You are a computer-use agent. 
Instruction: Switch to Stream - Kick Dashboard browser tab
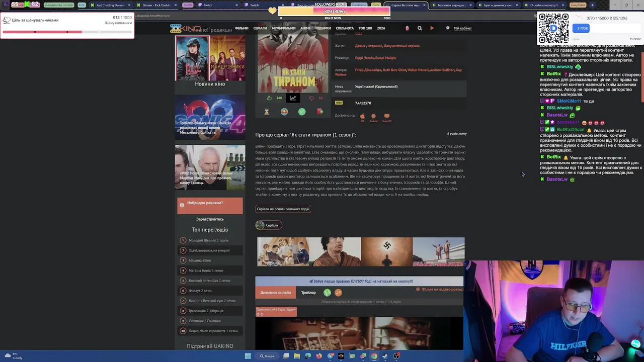157,5
